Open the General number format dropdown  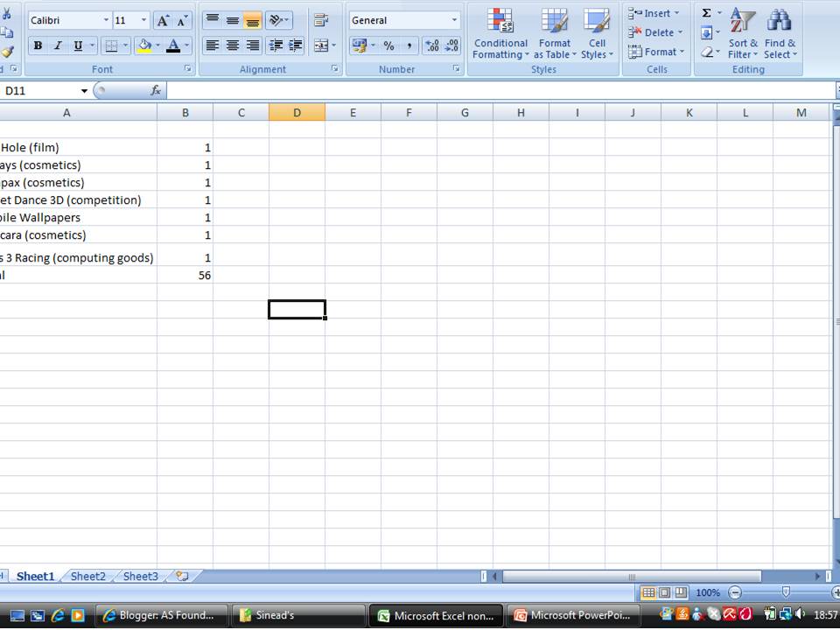tap(454, 19)
